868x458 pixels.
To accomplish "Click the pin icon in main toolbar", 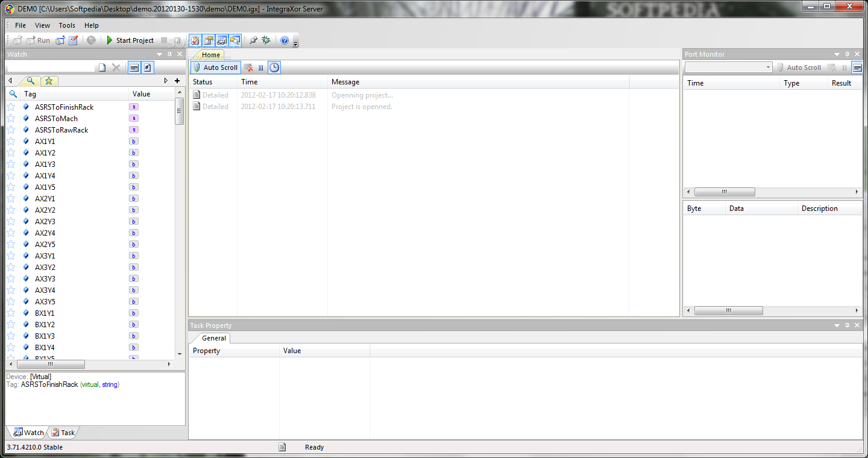I will 253,40.
